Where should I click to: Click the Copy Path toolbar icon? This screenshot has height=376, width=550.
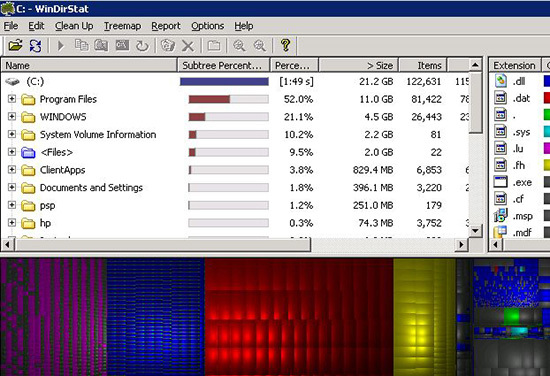81,45
